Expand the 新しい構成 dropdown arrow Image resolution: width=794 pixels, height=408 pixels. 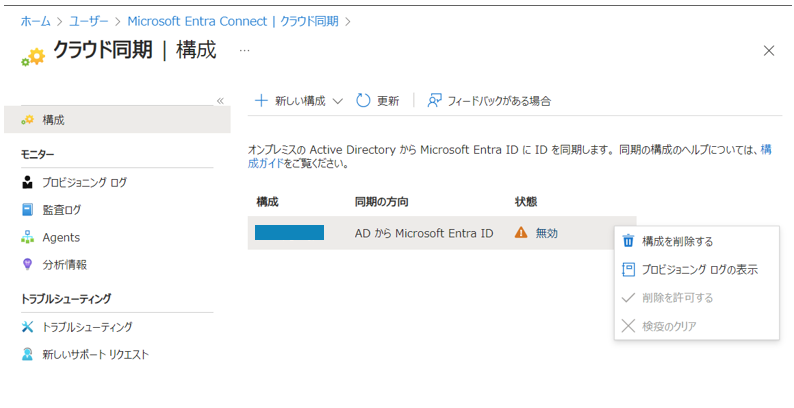pyautogui.click(x=338, y=101)
